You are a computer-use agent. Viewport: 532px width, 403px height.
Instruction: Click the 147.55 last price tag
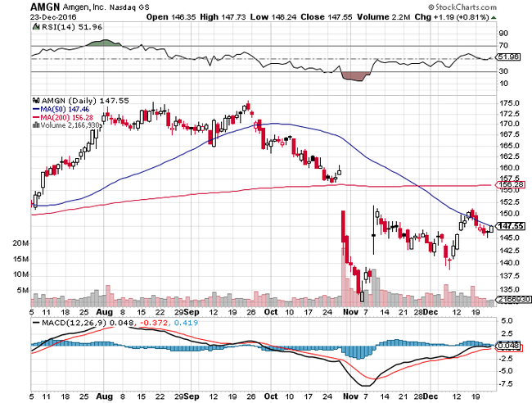(510, 226)
